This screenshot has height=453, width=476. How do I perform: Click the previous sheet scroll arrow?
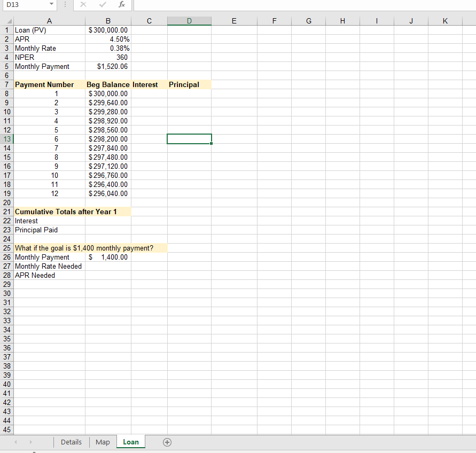[16, 442]
